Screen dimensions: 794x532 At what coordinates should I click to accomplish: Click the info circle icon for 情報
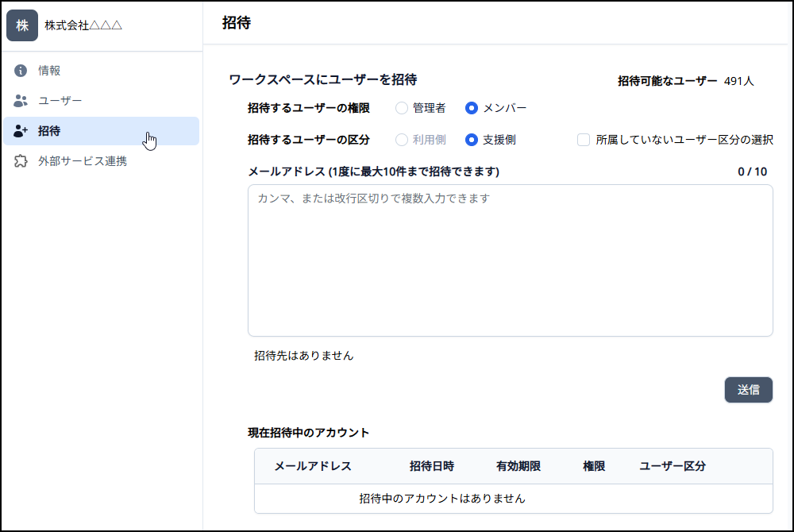point(21,71)
